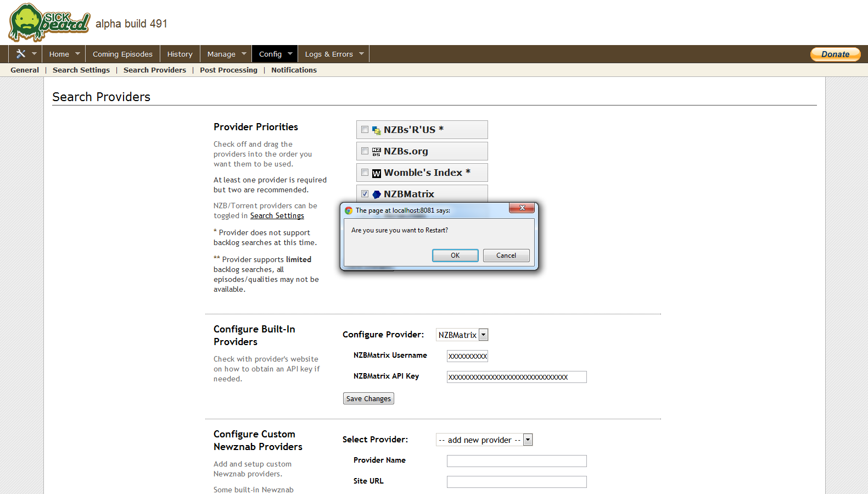Open the History page
The image size is (868, 494).
pos(180,54)
